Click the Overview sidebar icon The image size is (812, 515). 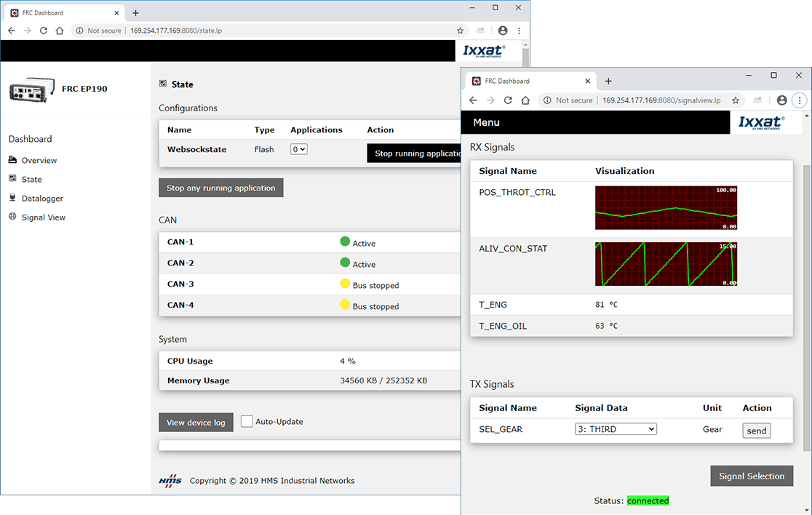pos(13,160)
